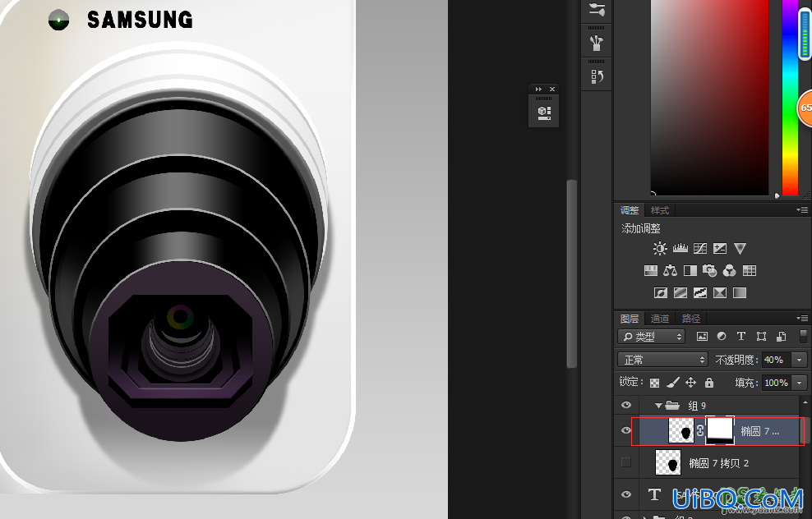812x519 pixels.
Task: Lock image pixels with brush icon
Action: tap(673, 383)
